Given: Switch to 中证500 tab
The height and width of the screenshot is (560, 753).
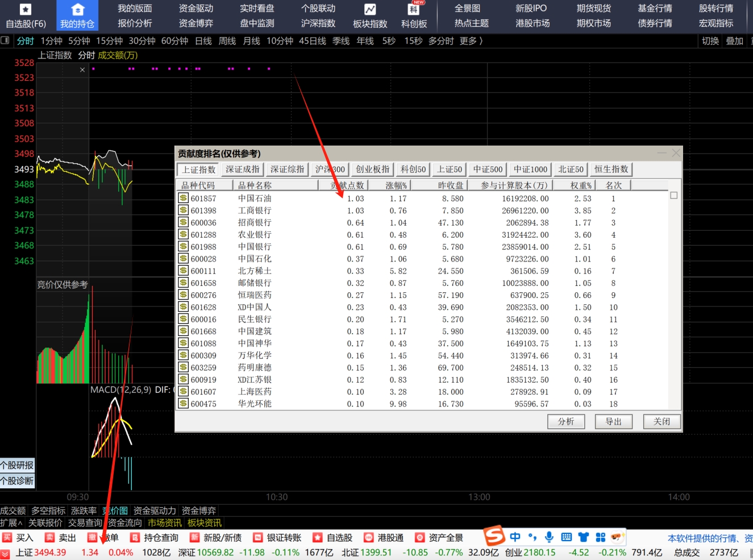Looking at the screenshot, I should [488, 169].
